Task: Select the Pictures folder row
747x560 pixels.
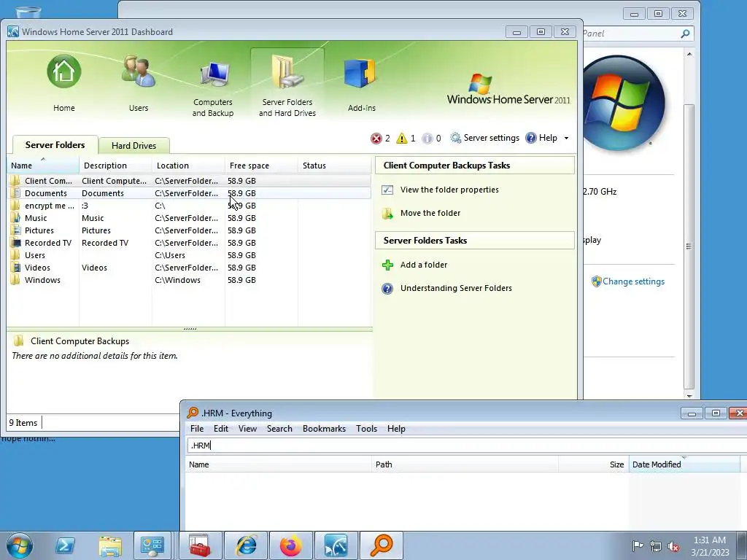Action: [189, 230]
